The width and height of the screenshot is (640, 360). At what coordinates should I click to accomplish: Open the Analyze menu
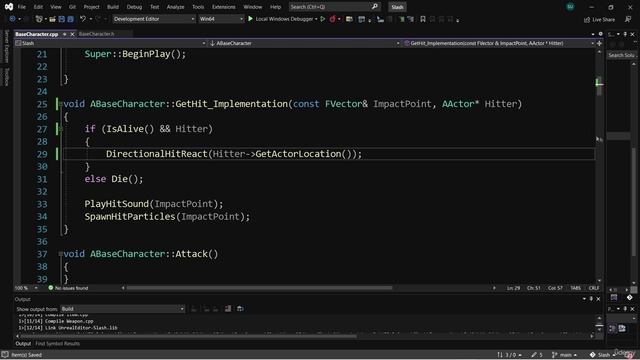click(175, 7)
